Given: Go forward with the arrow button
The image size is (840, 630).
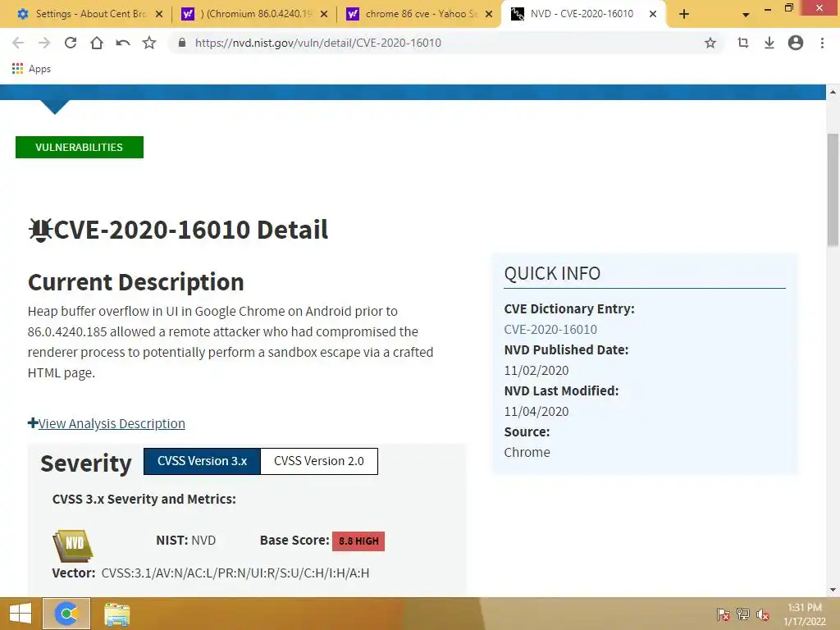Looking at the screenshot, I should (x=44, y=43).
